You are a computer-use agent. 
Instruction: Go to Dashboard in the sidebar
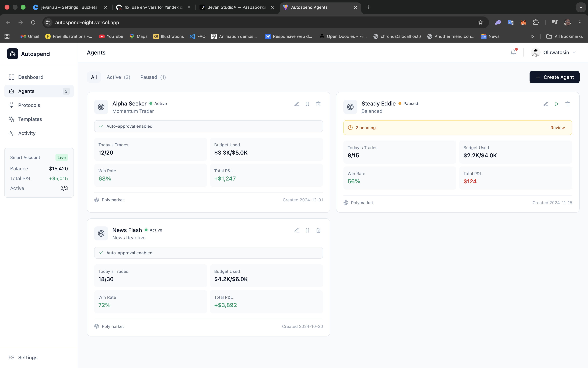tap(39, 77)
